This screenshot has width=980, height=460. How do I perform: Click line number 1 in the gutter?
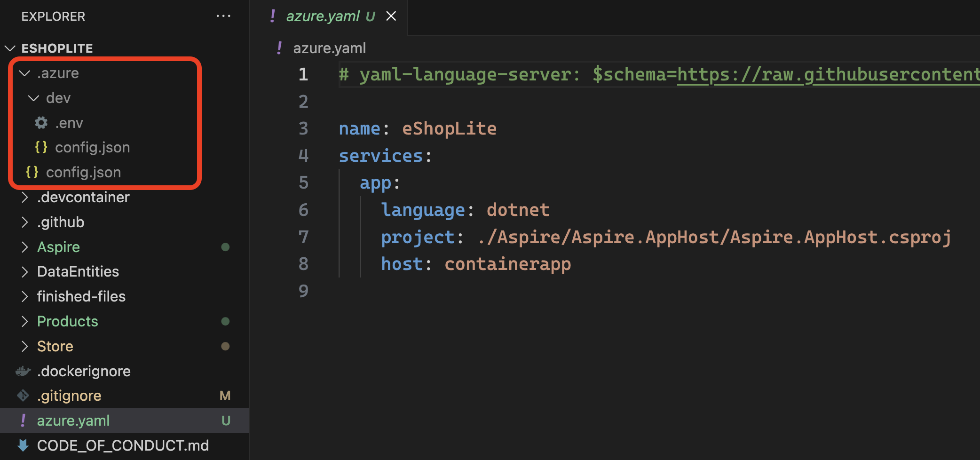(303, 74)
